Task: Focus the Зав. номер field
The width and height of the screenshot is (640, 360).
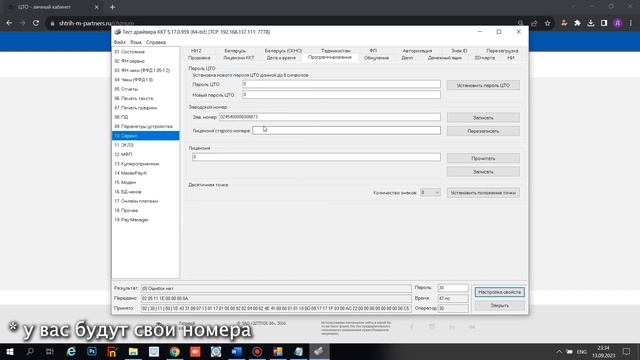Action: point(330,117)
